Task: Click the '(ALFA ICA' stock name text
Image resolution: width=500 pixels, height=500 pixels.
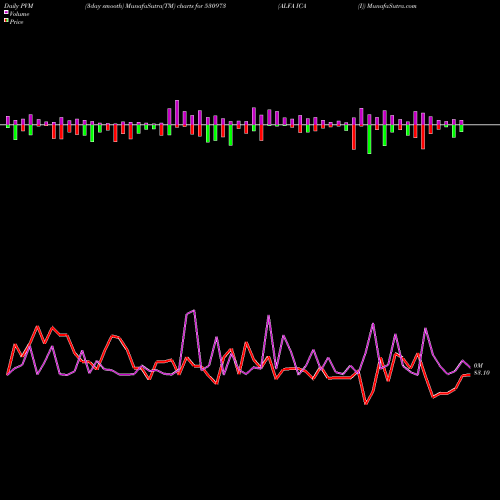Action: (x=292, y=6)
